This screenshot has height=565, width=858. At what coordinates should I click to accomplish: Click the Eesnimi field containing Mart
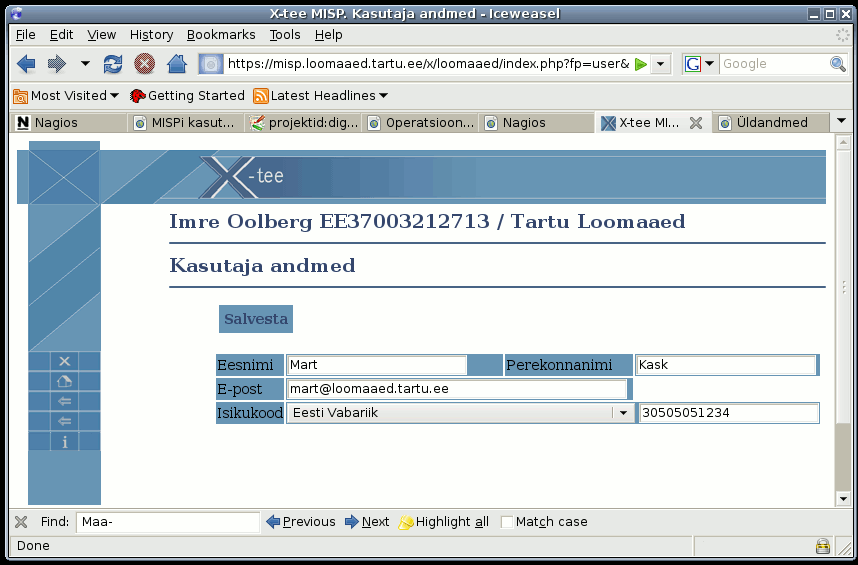(x=376, y=365)
